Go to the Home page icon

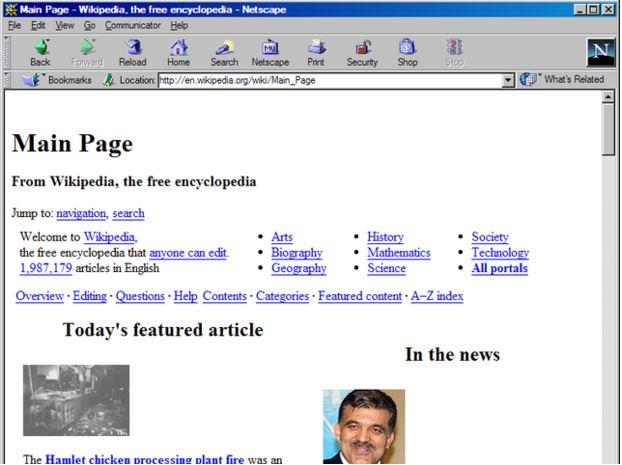click(x=179, y=47)
